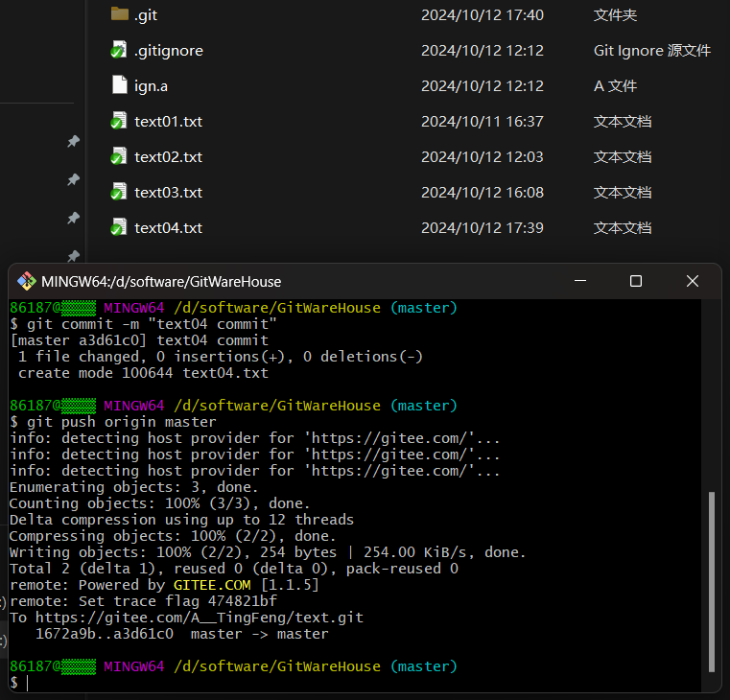Click the yellow GITEE.COM text
The width and height of the screenshot is (730, 700).
click(x=212, y=585)
